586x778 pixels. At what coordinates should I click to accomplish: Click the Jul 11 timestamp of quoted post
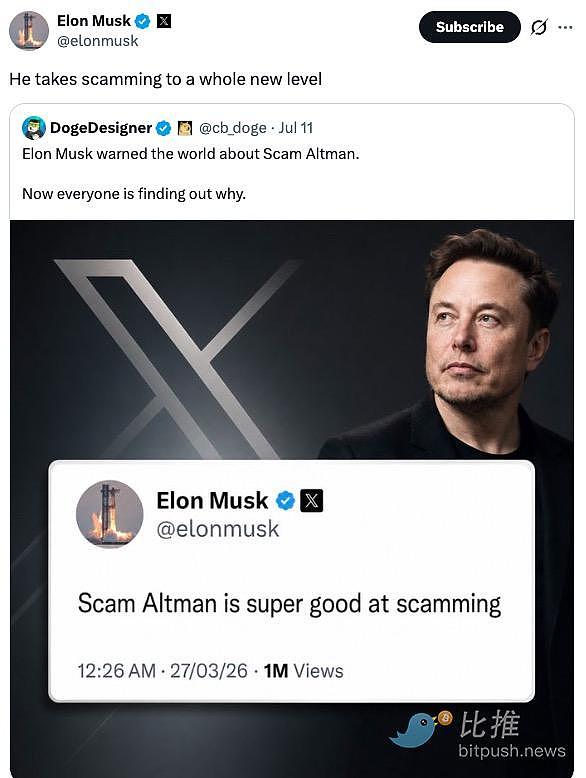coord(296,128)
